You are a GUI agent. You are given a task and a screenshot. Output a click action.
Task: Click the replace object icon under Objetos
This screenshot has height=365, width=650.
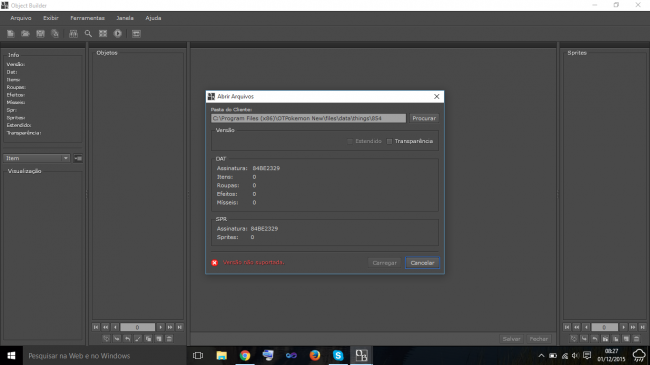pyautogui.click(x=106, y=339)
